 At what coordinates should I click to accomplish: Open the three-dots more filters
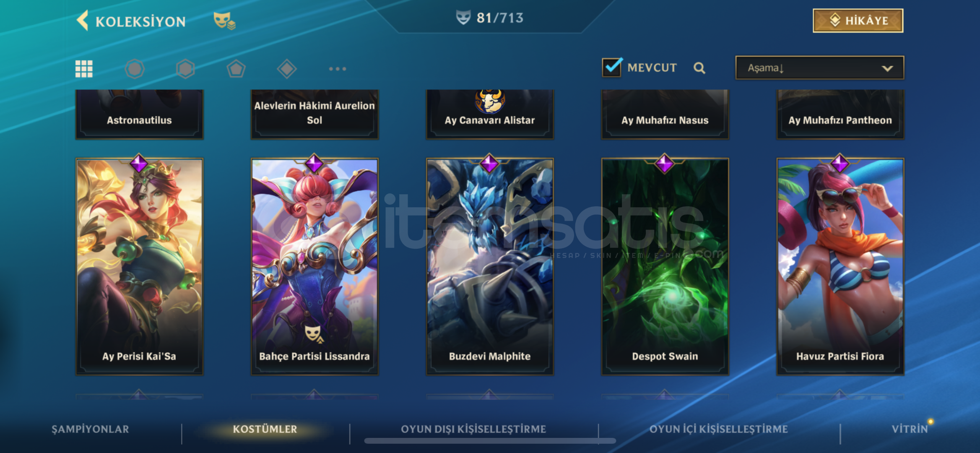pos(338,69)
